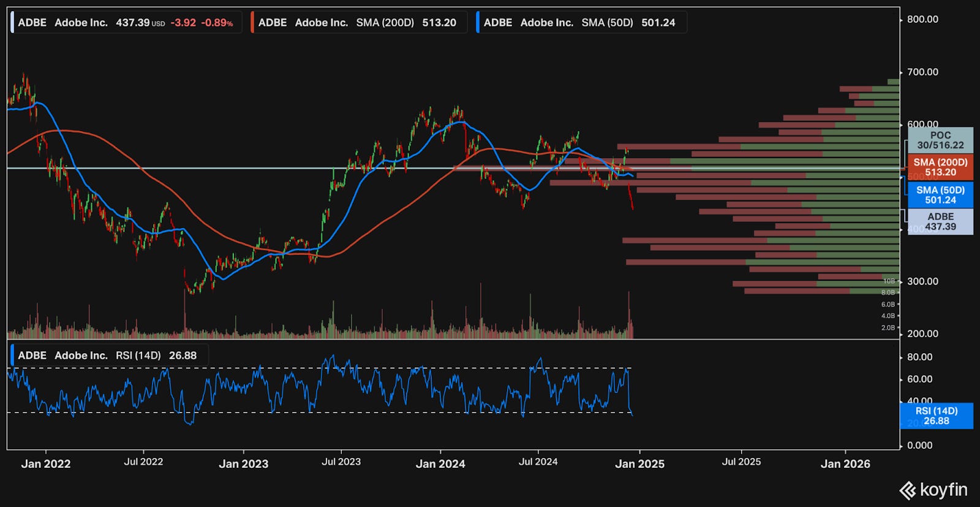The image size is (980, 507).
Task: Click the Jul 2023 date label
Action: [x=341, y=462]
